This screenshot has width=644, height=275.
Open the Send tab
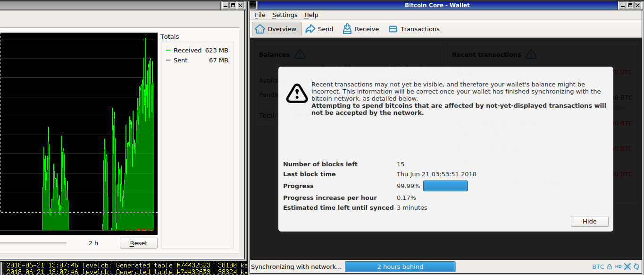click(319, 29)
